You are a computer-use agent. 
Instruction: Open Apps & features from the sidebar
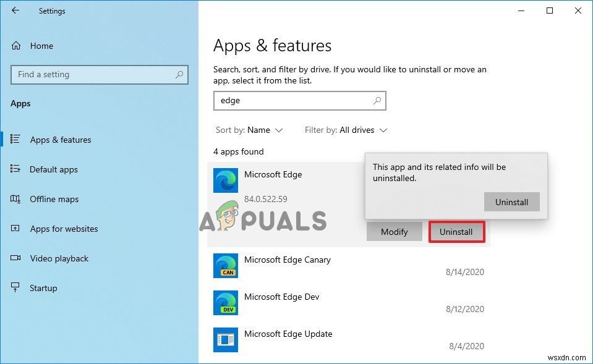[x=61, y=140]
